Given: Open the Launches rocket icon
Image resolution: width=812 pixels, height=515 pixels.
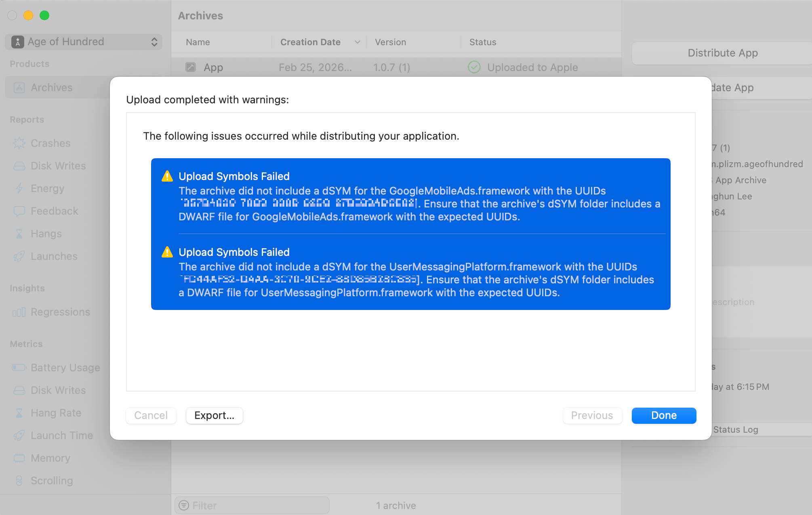Looking at the screenshot, I should coord(19,256).
